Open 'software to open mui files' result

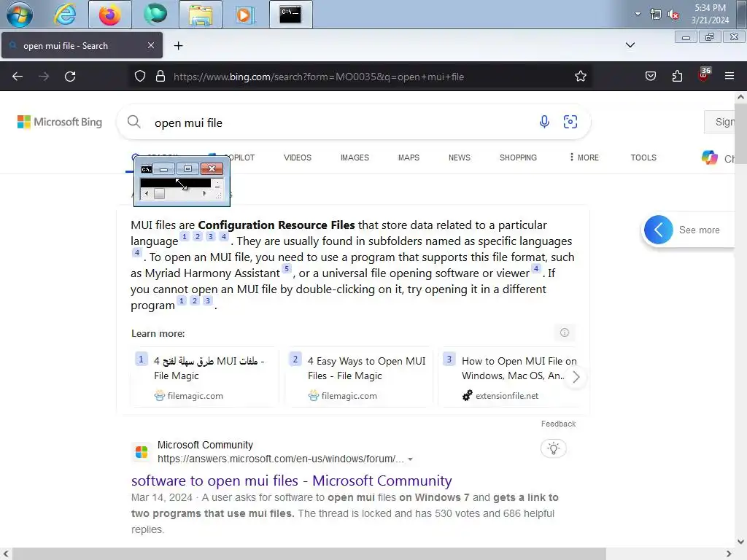pos(292,481)
